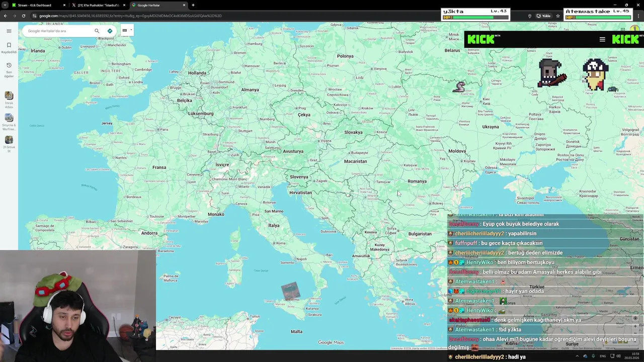
Task: Click the Hırvatistan country label
Action: pyautogui.click(x=300, y=193)
